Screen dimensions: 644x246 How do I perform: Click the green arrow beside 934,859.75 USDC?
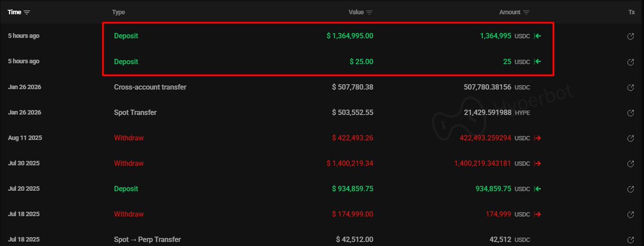tap(537, 189)
